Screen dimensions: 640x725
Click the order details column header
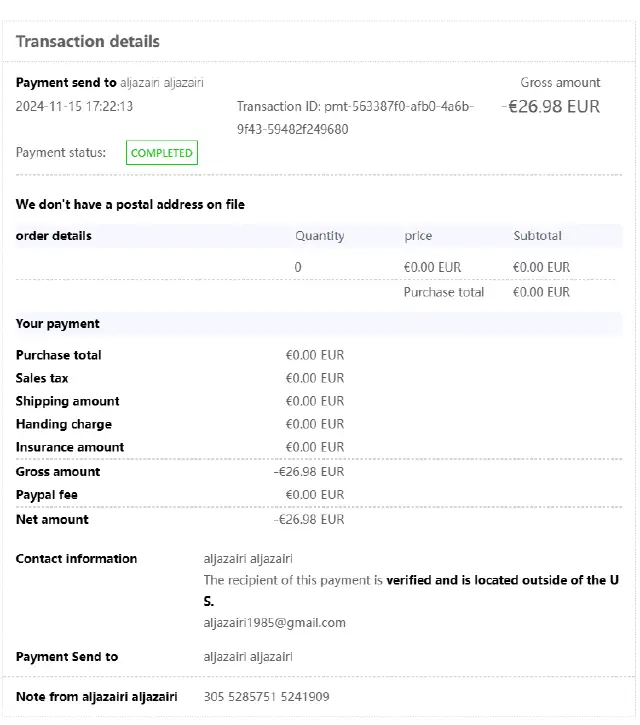tap(54, 236)
